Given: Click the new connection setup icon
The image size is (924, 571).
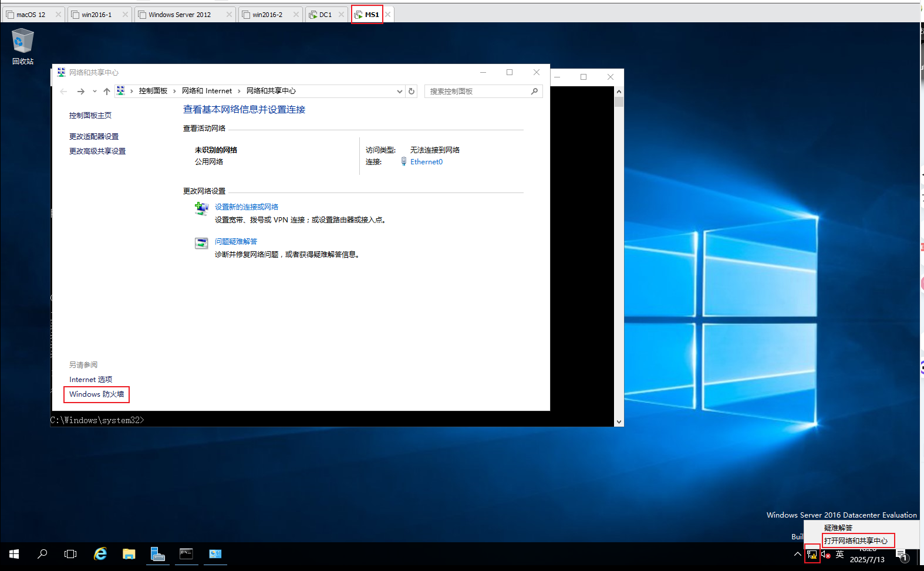Looking at the screenshot, I should click(x=201, y=208).
